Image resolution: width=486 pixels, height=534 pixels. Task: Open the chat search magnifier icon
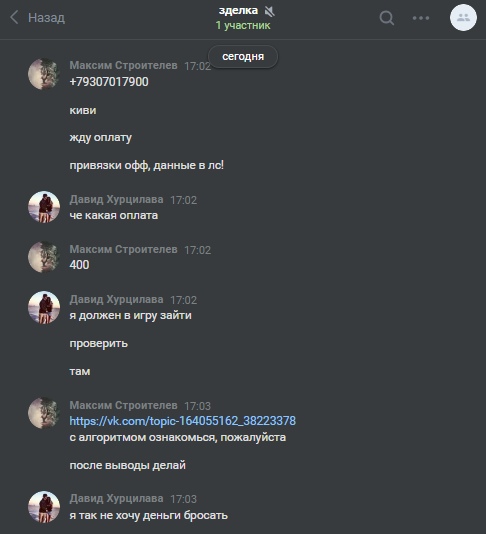pyautogui.click(x=387, y=18)
